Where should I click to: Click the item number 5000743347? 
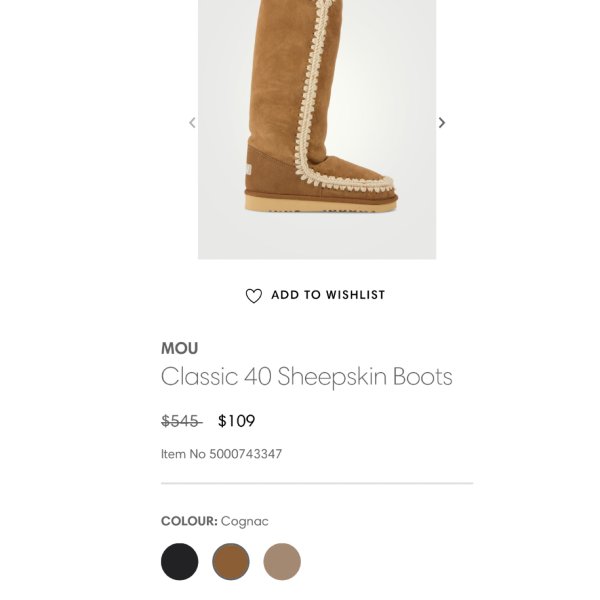click(x=246, y=454)
